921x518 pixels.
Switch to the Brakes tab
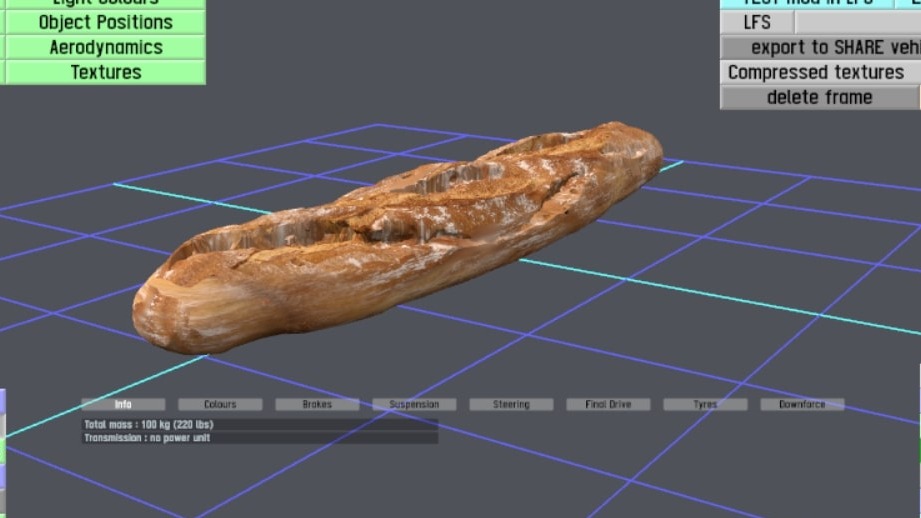pos(317,404)
